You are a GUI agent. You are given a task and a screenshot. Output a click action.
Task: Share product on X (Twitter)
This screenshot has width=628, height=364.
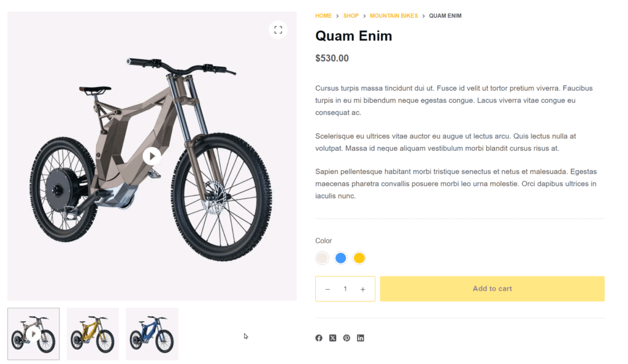point(332,338)
